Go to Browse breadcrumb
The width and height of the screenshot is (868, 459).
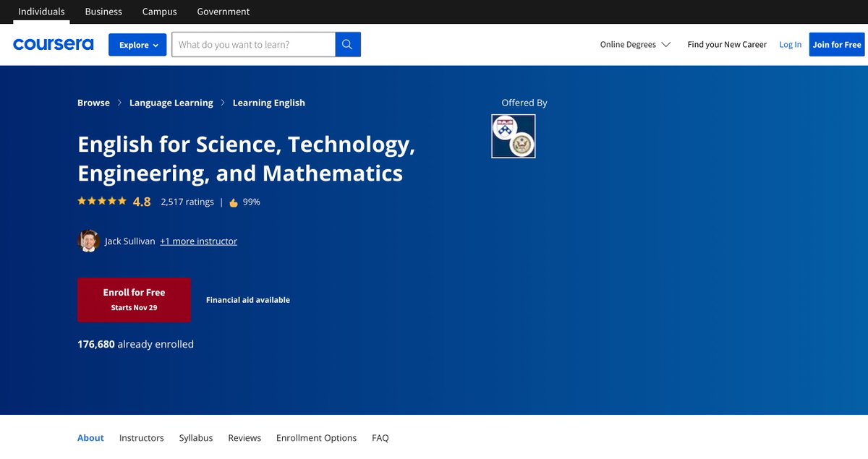pyautogui.click(x=93, y=103)
